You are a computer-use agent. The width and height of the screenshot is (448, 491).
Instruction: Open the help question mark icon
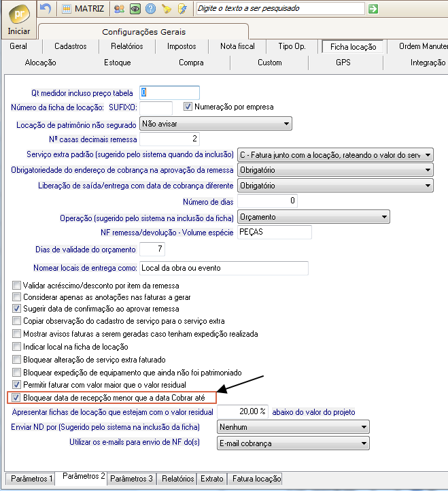click(x=151, y=9)
